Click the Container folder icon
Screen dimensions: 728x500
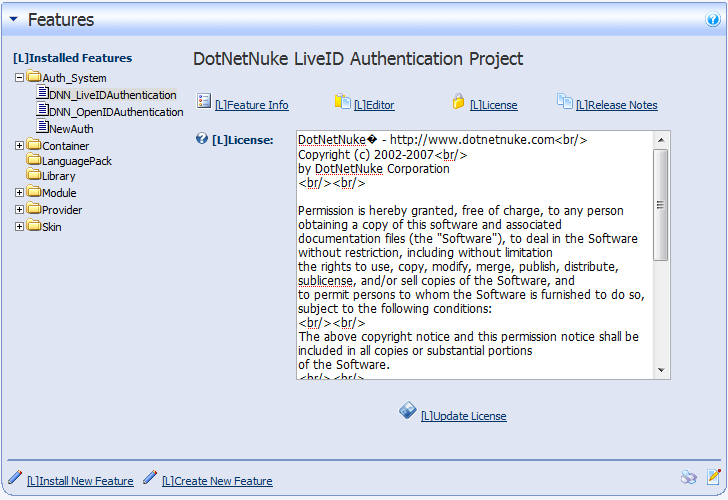pyautogui.click(x=33, y=144)
